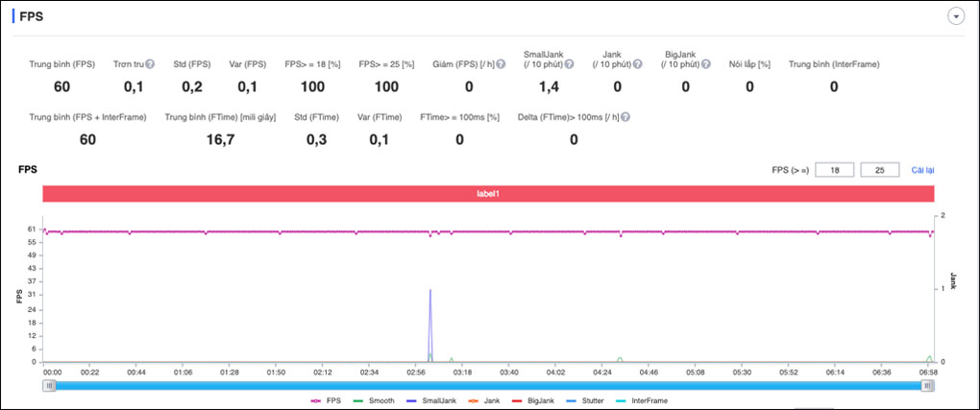Open help icon beside BigJank (/10 phút)

tap(705, 63)
